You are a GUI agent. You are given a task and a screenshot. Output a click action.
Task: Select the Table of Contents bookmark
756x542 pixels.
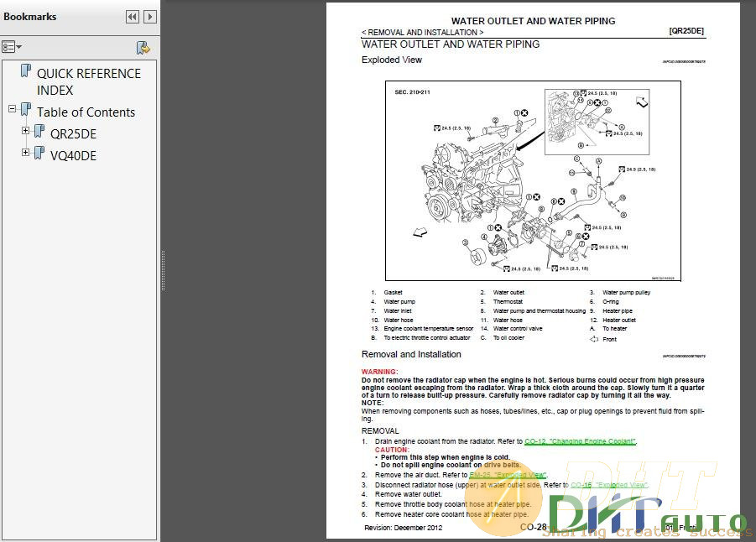pos(86,112)
